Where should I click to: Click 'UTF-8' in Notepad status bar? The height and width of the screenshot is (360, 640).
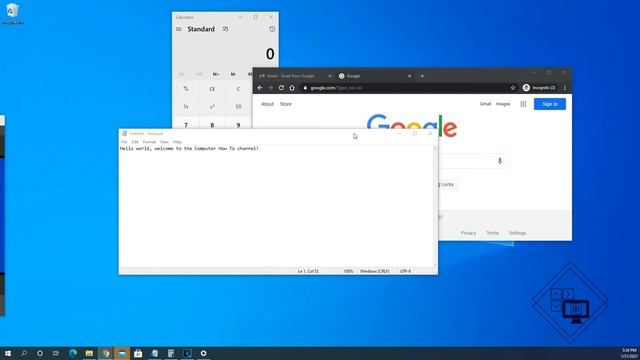tap(405, 271)
